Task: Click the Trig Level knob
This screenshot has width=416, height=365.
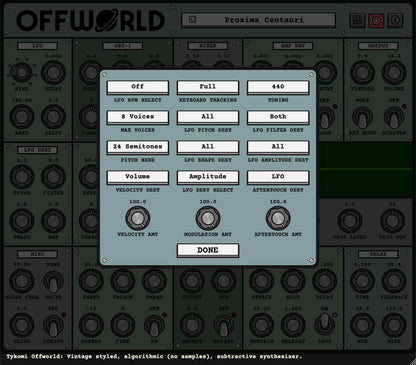Action: point(350,221)
